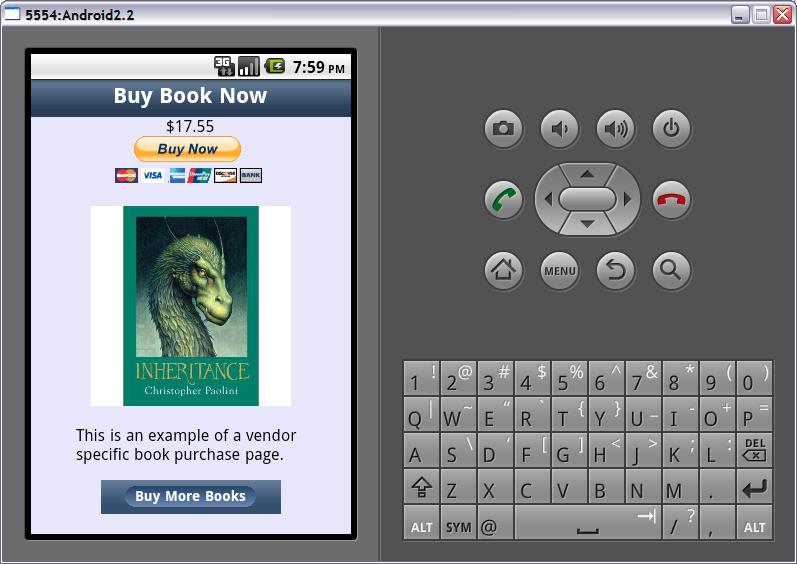Tap the D-pad center select button
797x564 pixels.
[588, 199]
